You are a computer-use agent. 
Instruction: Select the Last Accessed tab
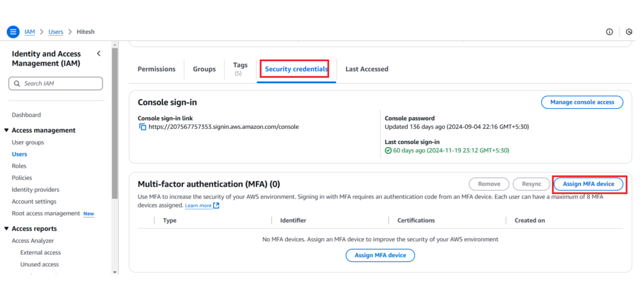pyautogui.click(x=367, y=69)
